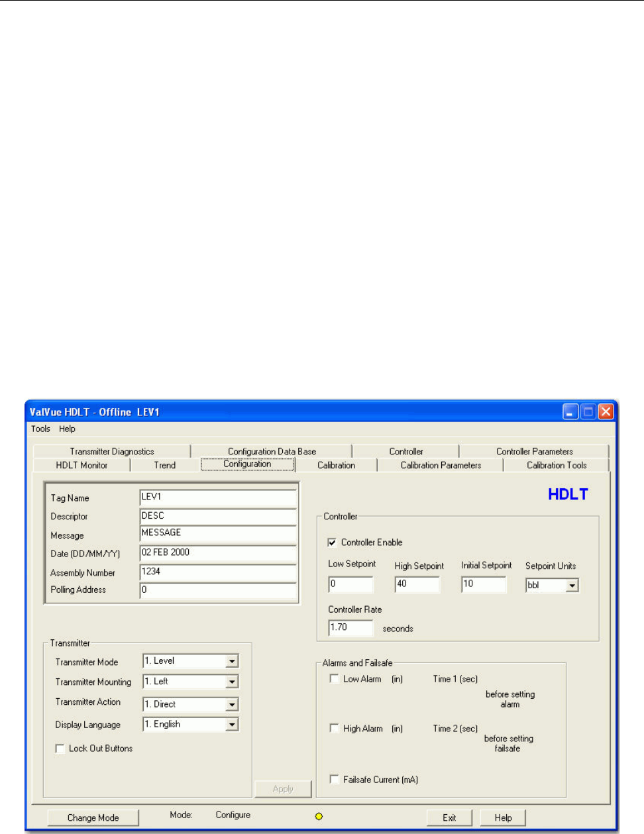
Task: Click the Apply button
Action: point(283,789)
